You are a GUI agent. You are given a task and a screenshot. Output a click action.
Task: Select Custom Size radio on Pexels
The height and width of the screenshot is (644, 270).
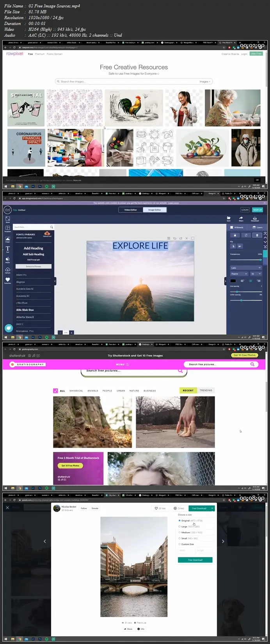click(x=179, y=544)
